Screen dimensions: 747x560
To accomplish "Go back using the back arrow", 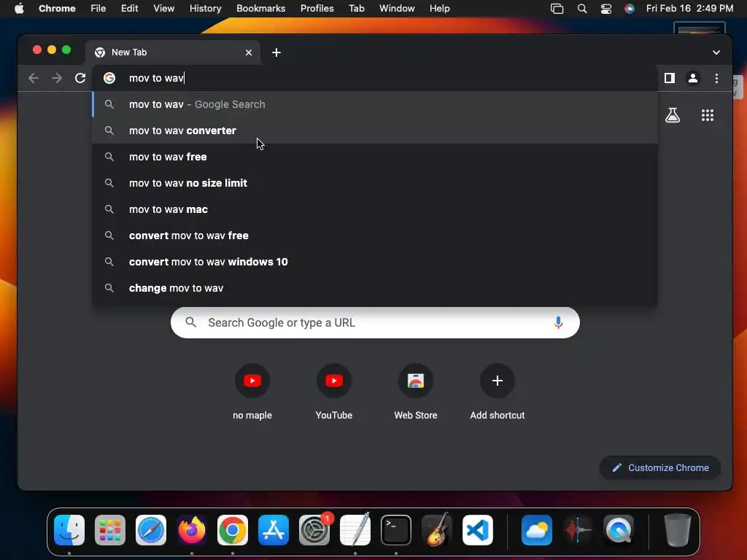I will click(x=33, y=78).
